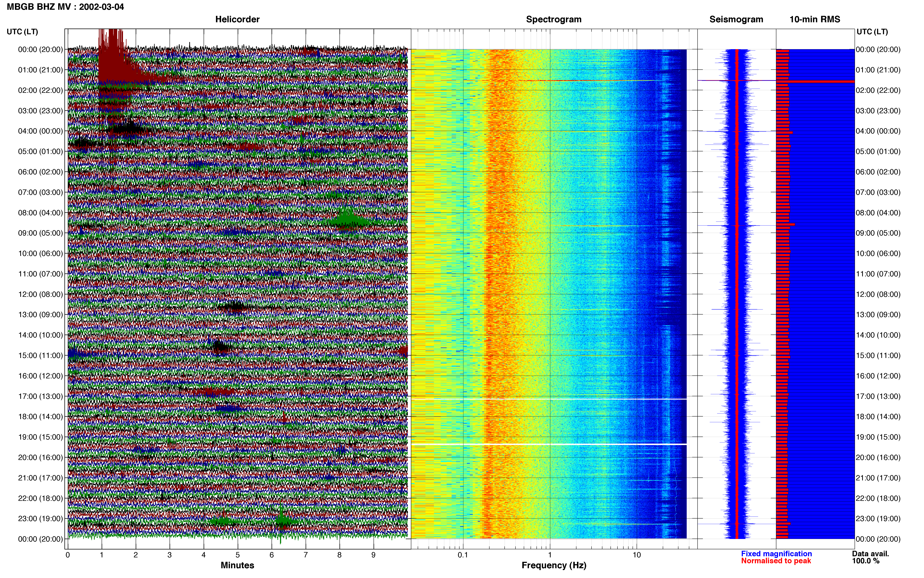The height and width of the screenshot is (578, 924).
Task: Click the Minutes axis tick label "4"
Action: click(x=204, y=555)
